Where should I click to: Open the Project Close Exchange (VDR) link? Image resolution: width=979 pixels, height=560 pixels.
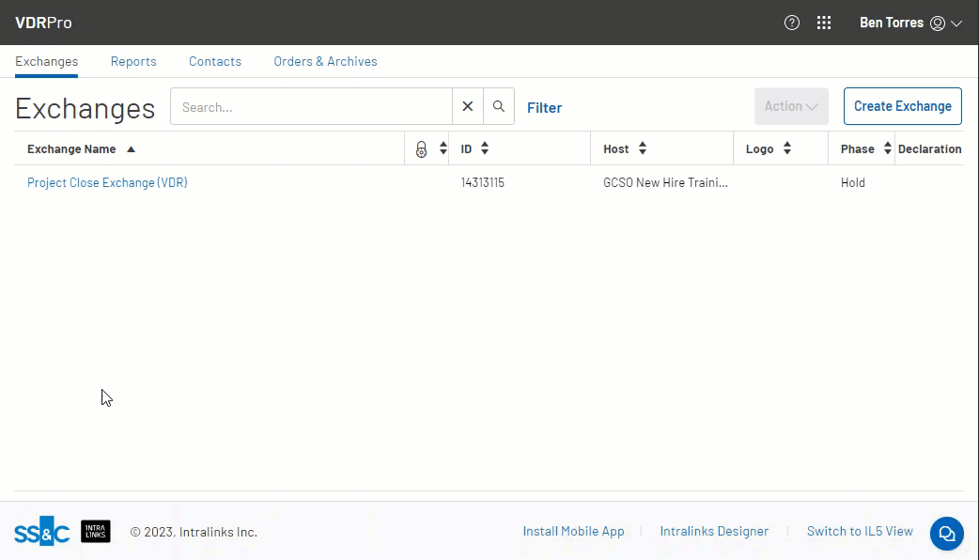[107, 183]
